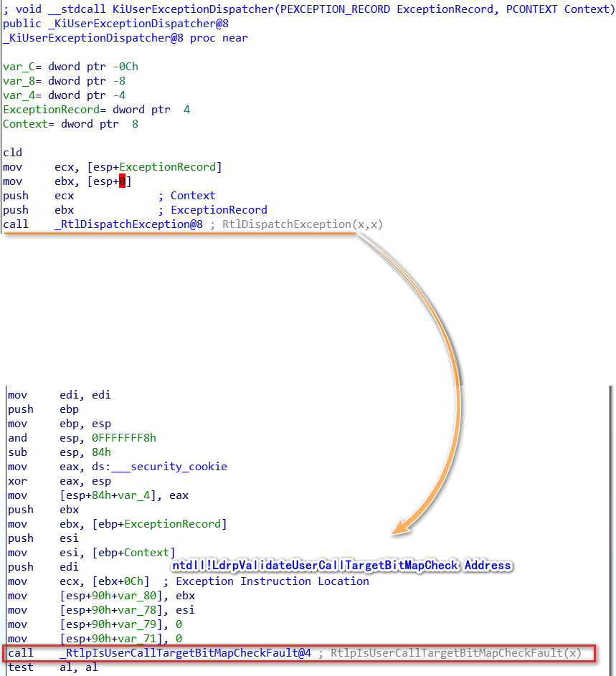Select the 'push ecx' instruction
This screenshot has width=616, height=676.
pos(38,196)
